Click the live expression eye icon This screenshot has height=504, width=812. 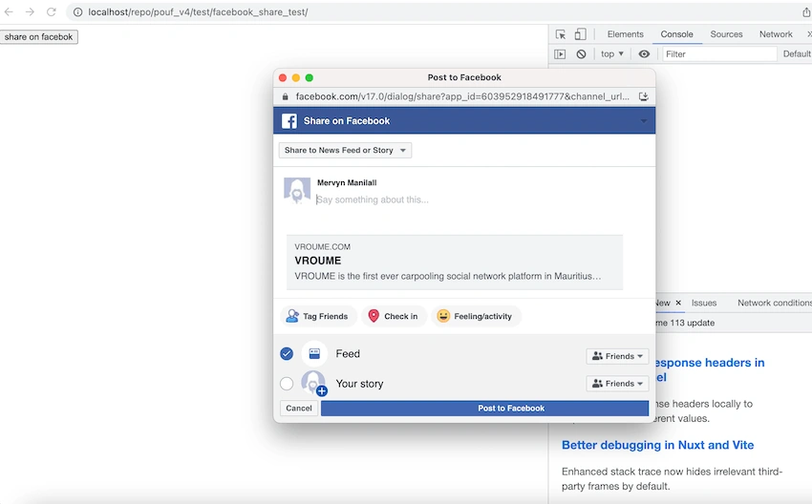coord(644,53)
